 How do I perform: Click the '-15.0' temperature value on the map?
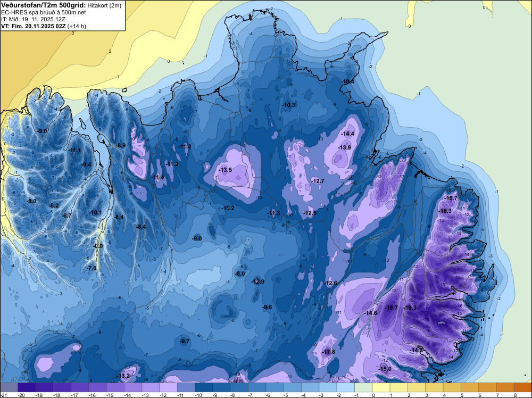coord(385,369)
